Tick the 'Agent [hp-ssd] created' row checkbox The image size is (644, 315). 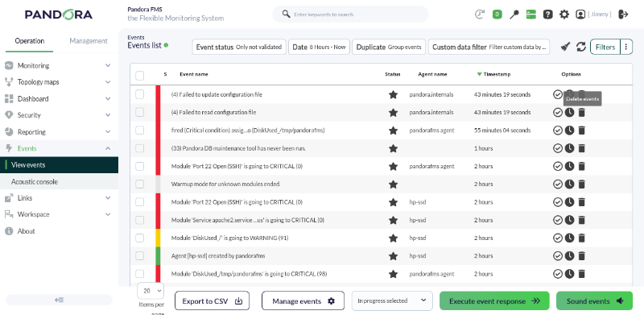(x=139, y=255)
